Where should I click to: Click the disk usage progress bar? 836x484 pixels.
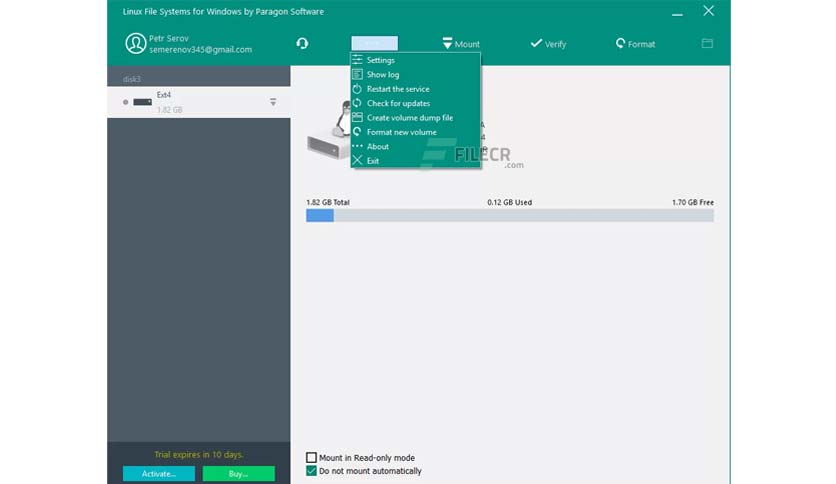click(x=510, y=215)
